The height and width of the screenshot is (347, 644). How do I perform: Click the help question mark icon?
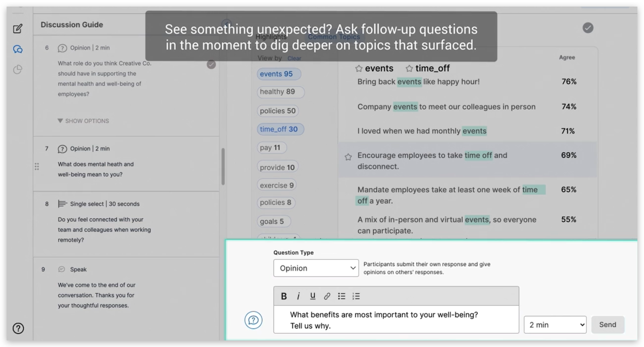[x=18, y=328]
